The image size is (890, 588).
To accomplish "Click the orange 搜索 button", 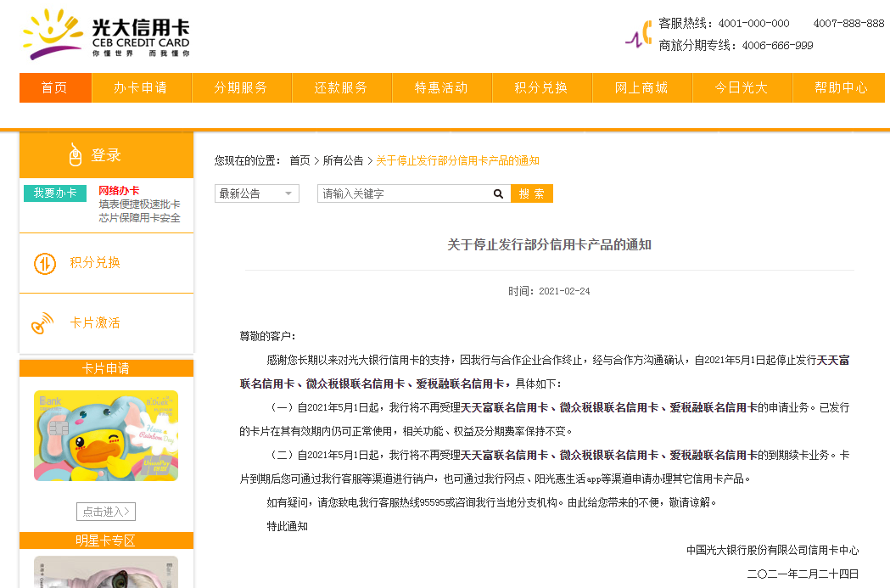I will coord(532,193).
